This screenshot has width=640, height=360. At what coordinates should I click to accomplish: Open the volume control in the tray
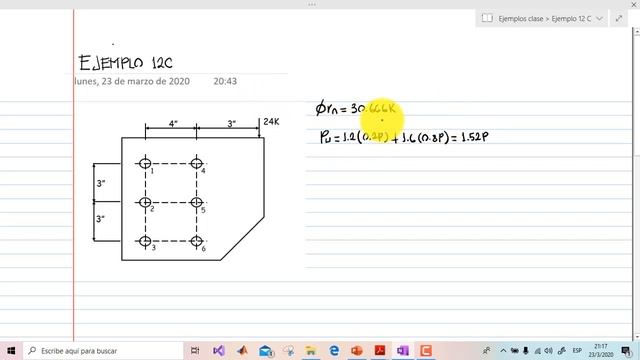[549, 351]
